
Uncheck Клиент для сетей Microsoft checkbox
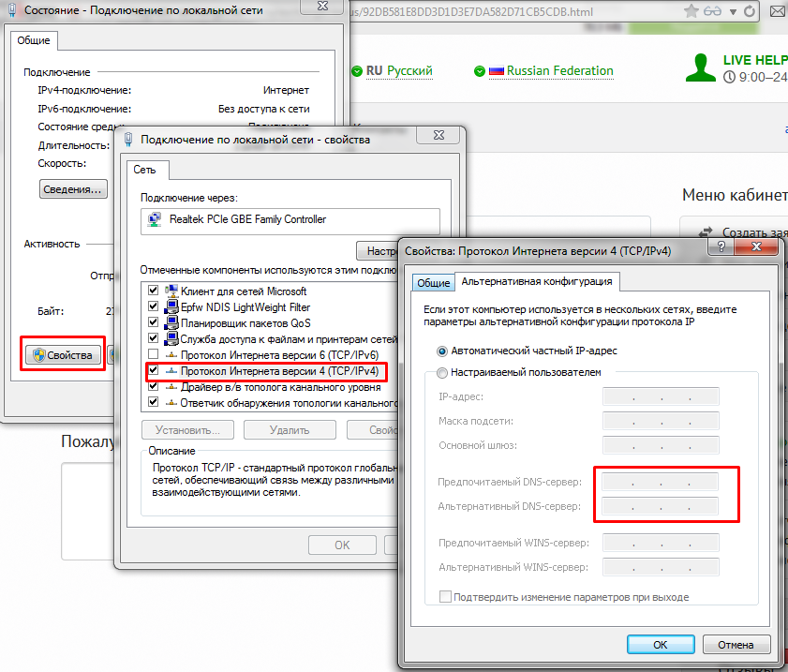click(x=154, y=291)
